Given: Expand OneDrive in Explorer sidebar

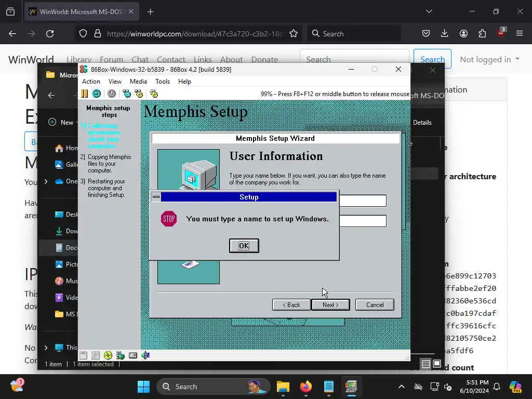Looking at the screenshot, I should pyautogui.click(x=46, y=181).
